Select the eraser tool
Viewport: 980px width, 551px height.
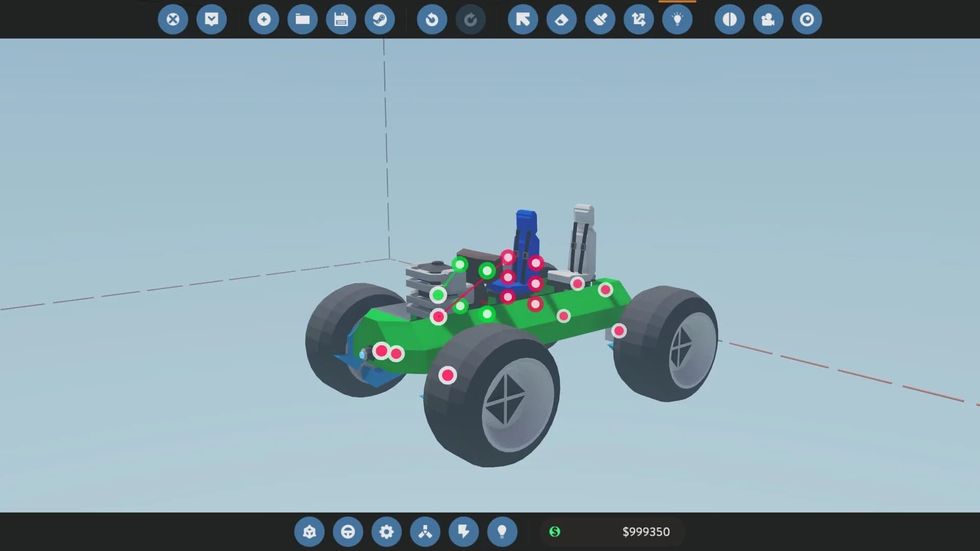pyautogui.click(x=561, y=19)
